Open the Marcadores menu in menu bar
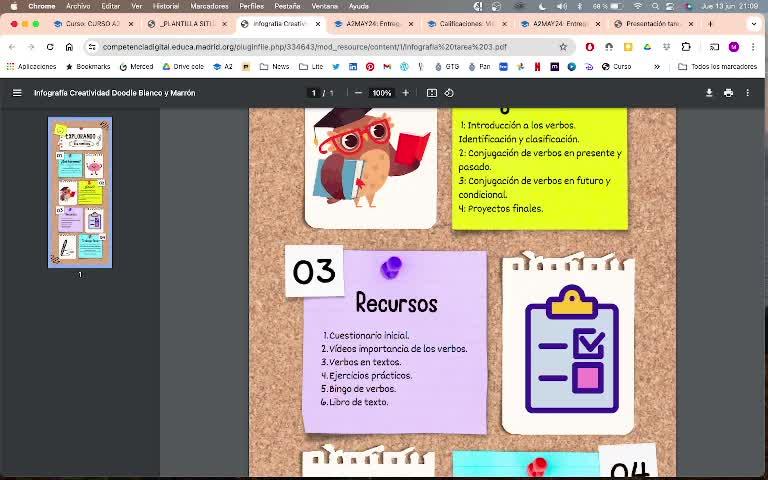This screenshot has width=768, height=480. click(x=209, y=6)
